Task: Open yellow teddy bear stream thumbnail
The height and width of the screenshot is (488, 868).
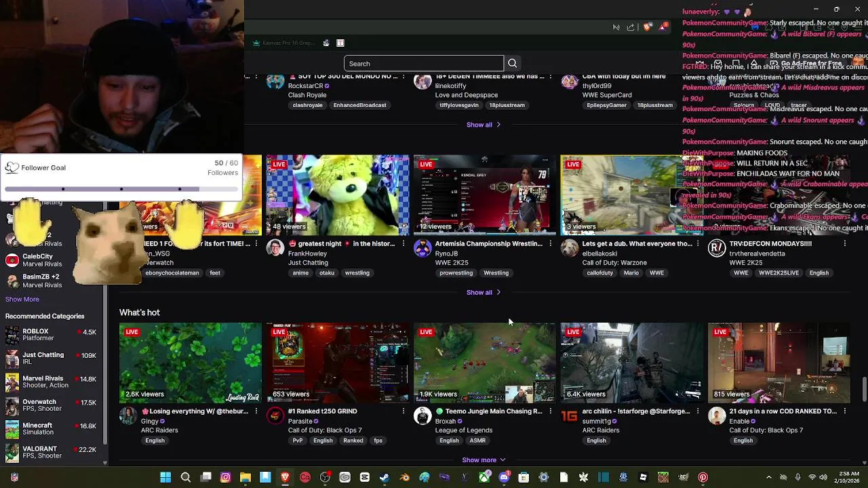Action: click(x=338, y=195)
